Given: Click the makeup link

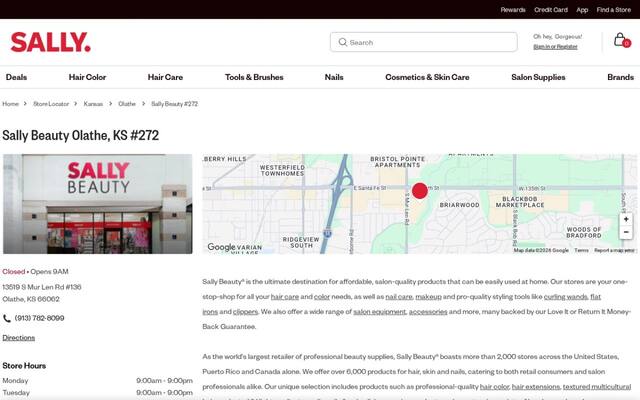Looking at the screenshot, I should pos(428,297).
